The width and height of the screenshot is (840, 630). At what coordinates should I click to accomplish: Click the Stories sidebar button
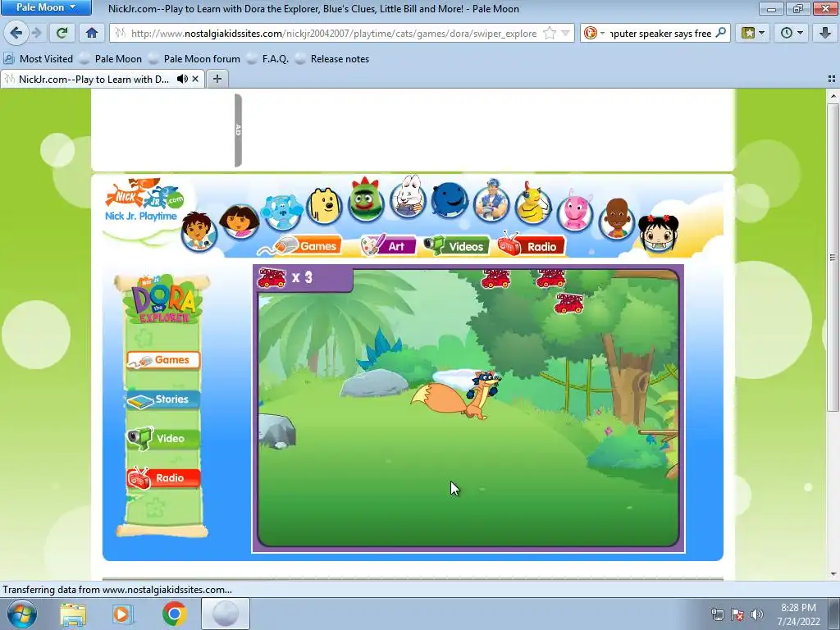tap(163, 399)
